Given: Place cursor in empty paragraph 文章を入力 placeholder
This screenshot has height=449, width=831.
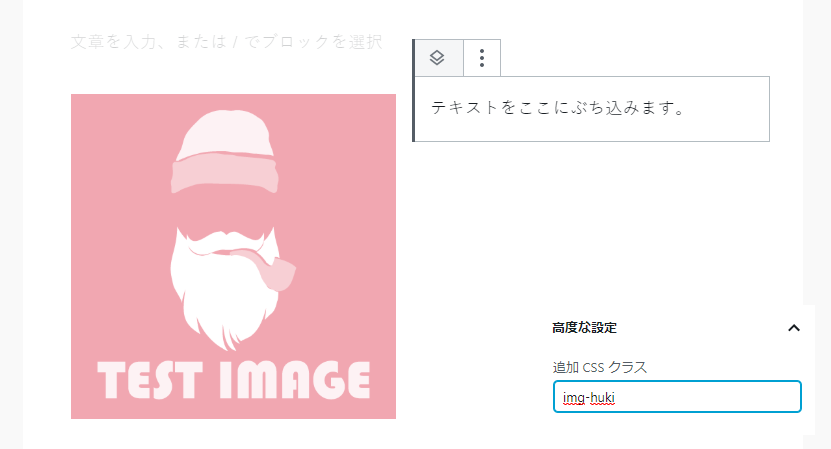Looking at the screenshot, I should [x=227, y=42].
